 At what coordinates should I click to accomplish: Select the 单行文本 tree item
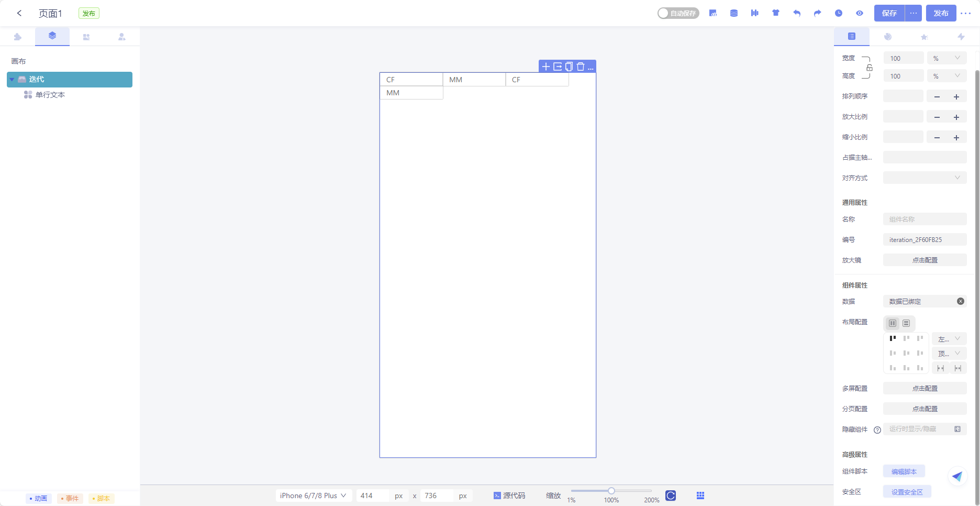(50, 95)
